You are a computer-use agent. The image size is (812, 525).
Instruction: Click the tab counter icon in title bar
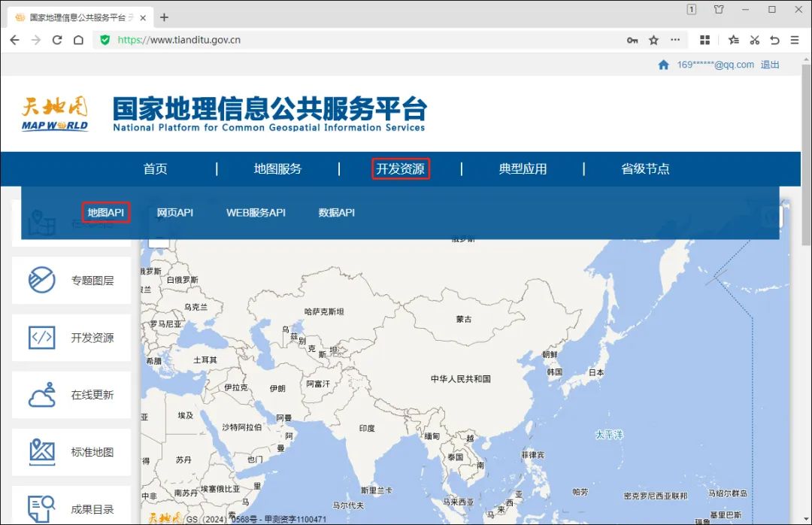pos(692,9)
